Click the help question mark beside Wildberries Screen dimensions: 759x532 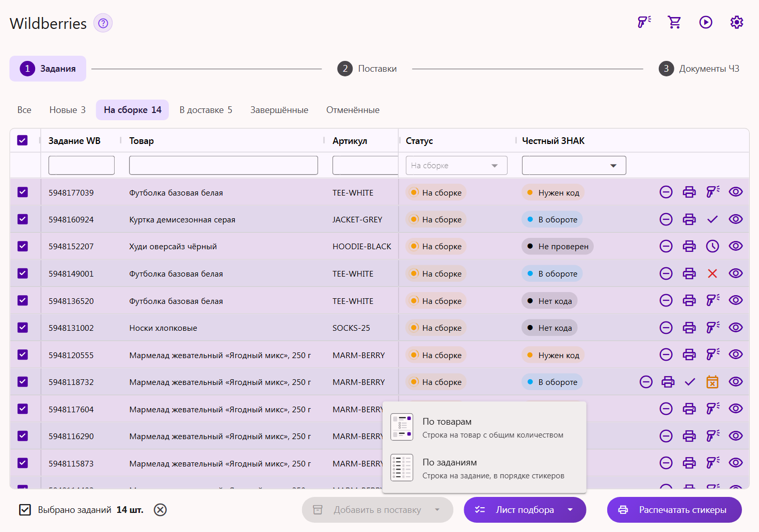click(x=103, y=23)
